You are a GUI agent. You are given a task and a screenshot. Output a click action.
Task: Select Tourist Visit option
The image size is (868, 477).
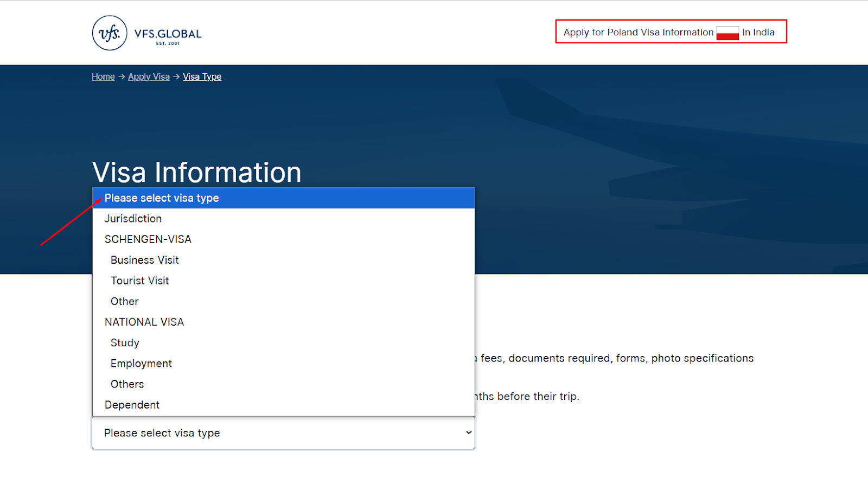[x=284, y=281]
